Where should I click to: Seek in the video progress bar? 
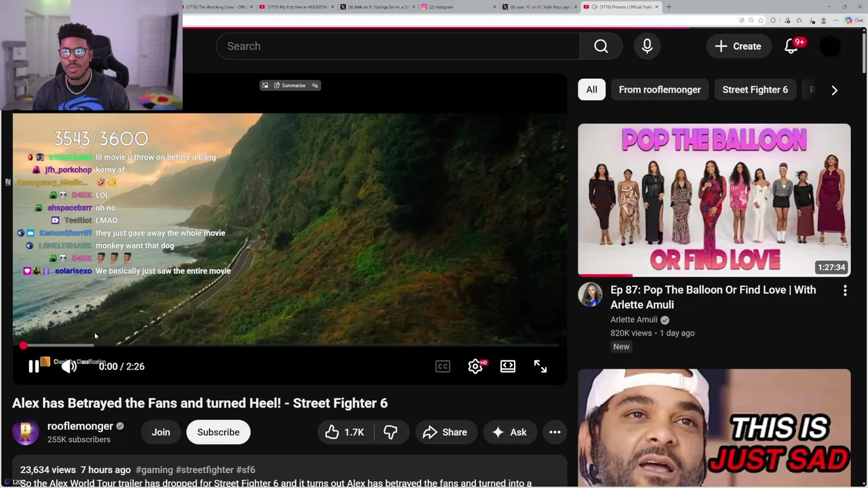[290, 346]
